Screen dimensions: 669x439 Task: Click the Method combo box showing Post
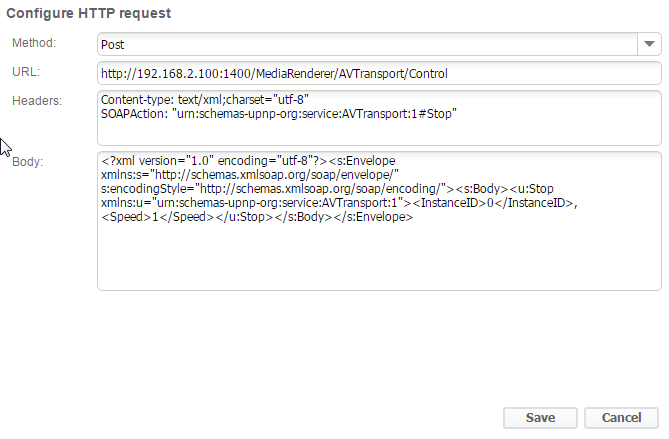pos(366,45)
